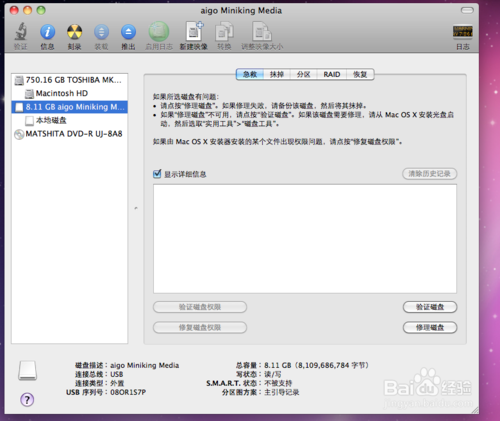The height and width of the screenshot is (421, 500).
Task: Click the window resize grip corner
Action: [475, 410]
